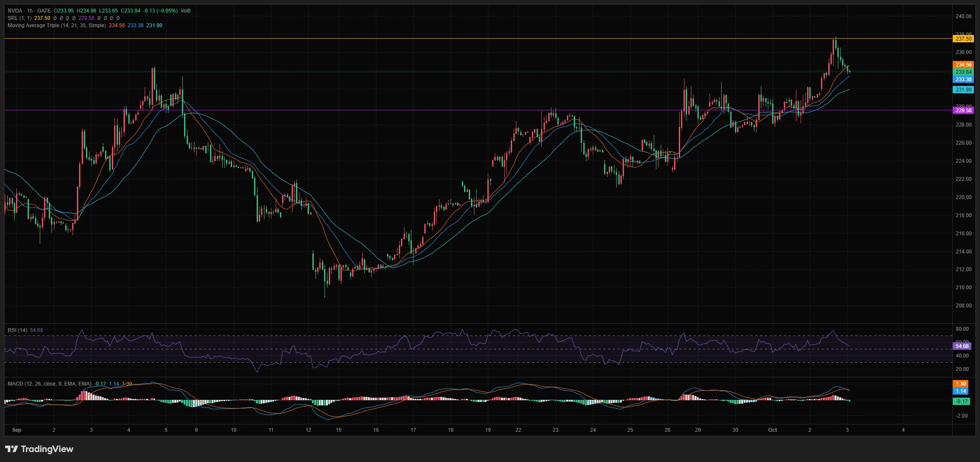Click the MACD (12, 26, close, 9) legend
The image size is (980, 462).
[x=49, y=384]
